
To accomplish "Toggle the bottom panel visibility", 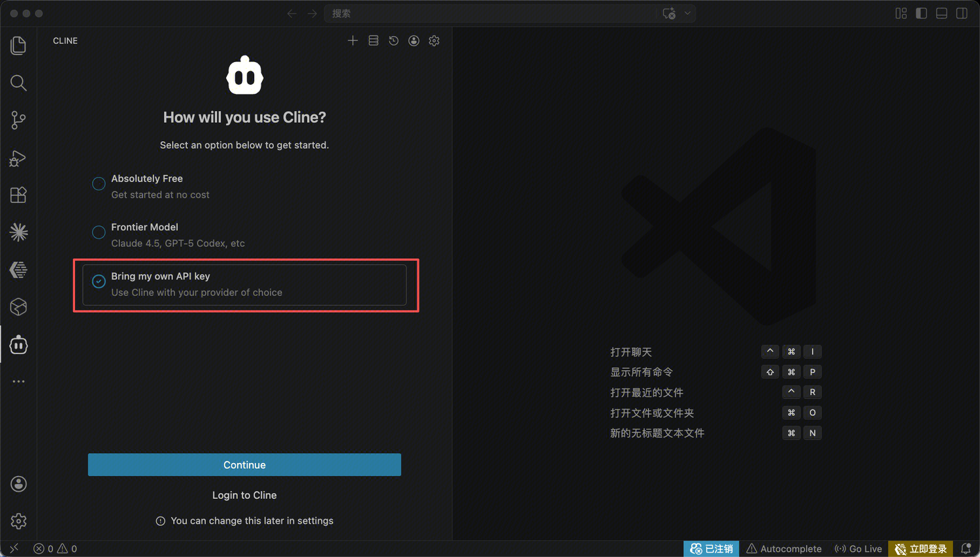I will point(941,14).
